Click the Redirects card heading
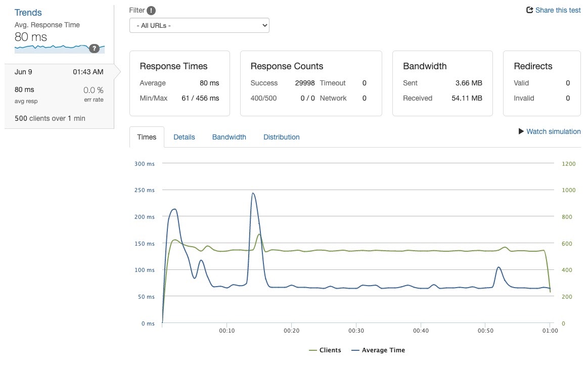This screenshot has width=588, height=369. tap(533, 66)
